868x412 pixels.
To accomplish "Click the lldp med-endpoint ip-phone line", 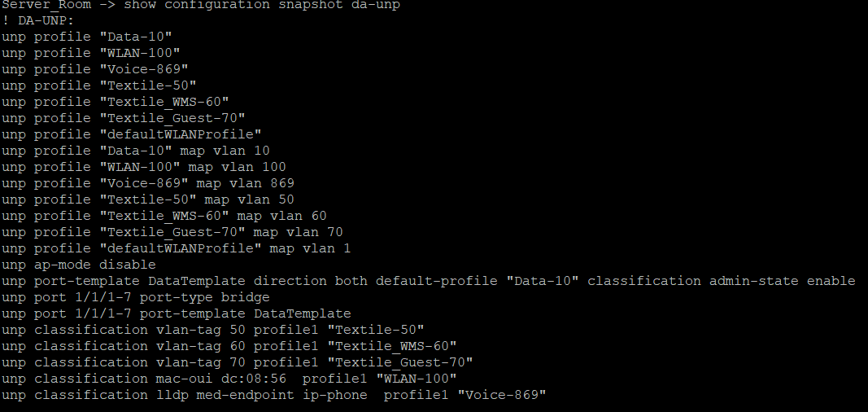I will [274, 395].
